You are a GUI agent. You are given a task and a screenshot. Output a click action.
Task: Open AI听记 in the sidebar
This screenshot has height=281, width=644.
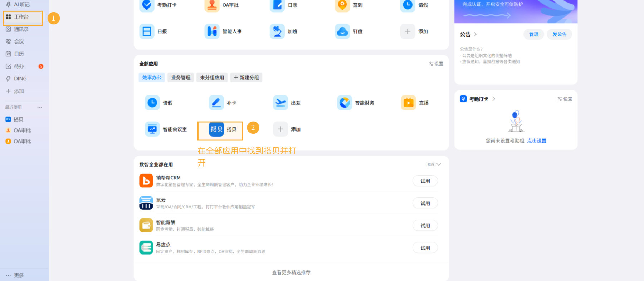18,4
